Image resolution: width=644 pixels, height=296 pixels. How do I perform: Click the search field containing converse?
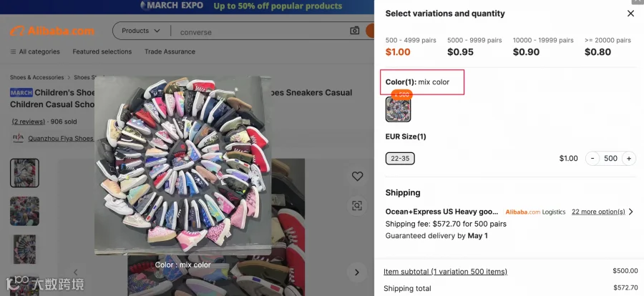coord(259,32)
